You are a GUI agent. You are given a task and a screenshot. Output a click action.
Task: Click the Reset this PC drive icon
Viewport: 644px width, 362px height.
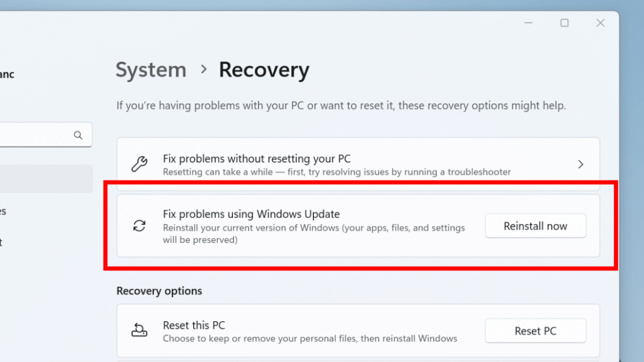tap(140, 330)
